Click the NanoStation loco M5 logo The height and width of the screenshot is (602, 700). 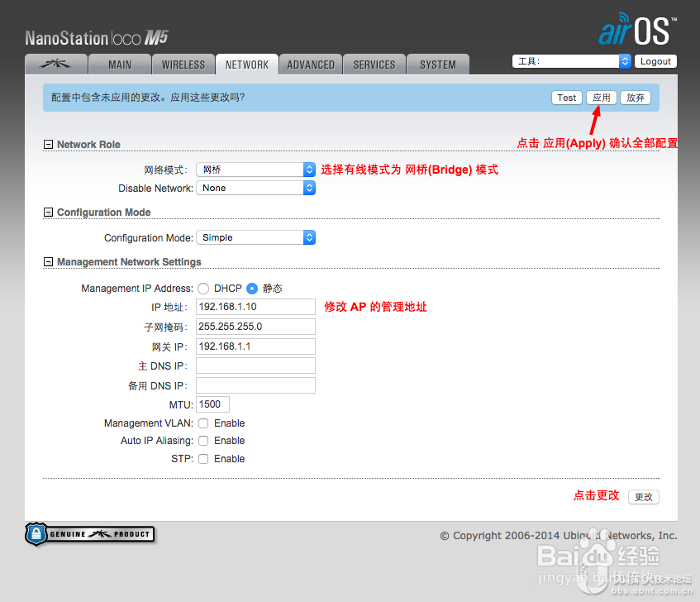(95, 36)
